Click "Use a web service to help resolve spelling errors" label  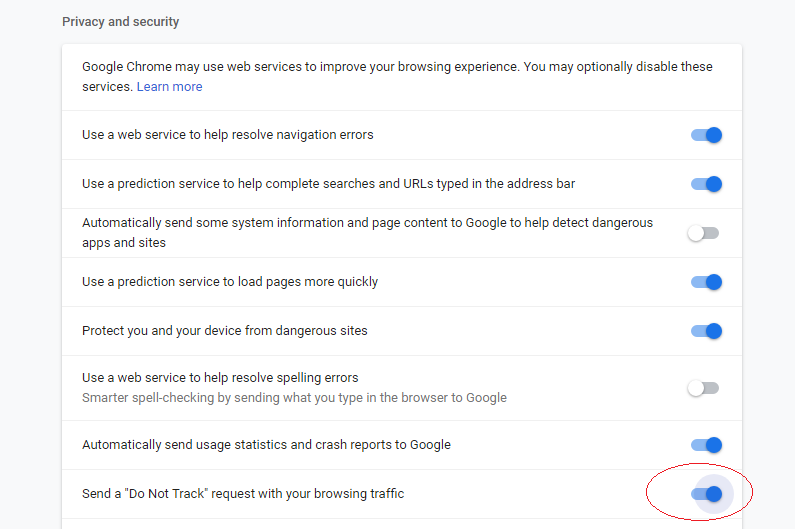point(220,378)
